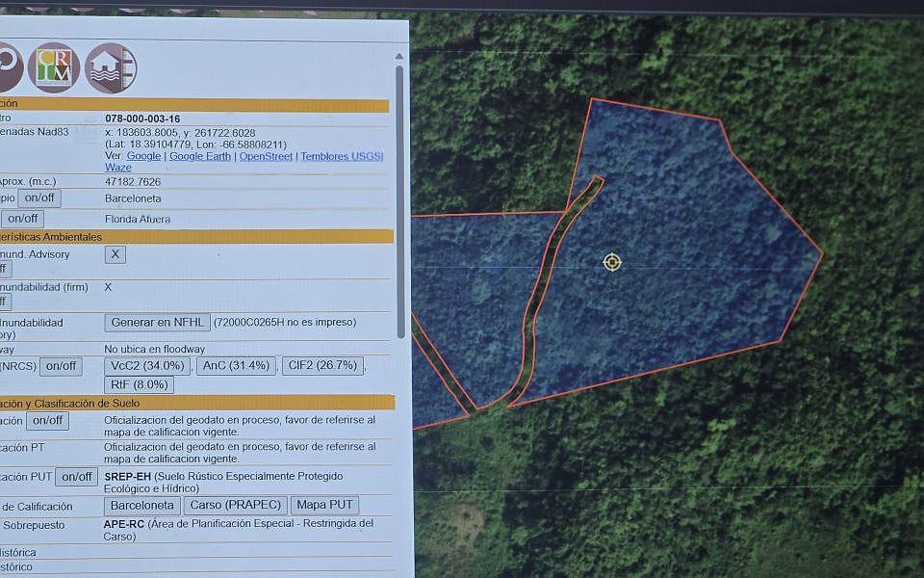Click the scrollbar up arrow in info panel
The image size is (924, 578).
(399, 58)
